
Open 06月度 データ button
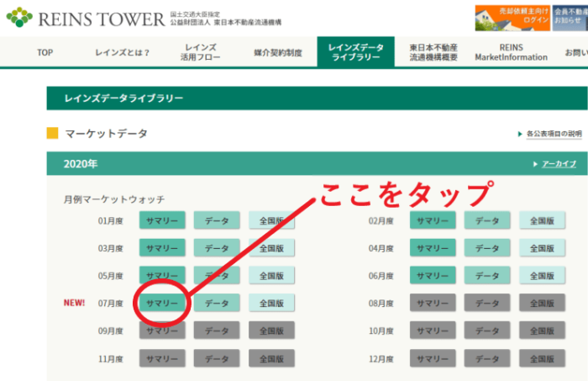click(x=487, y=275)
